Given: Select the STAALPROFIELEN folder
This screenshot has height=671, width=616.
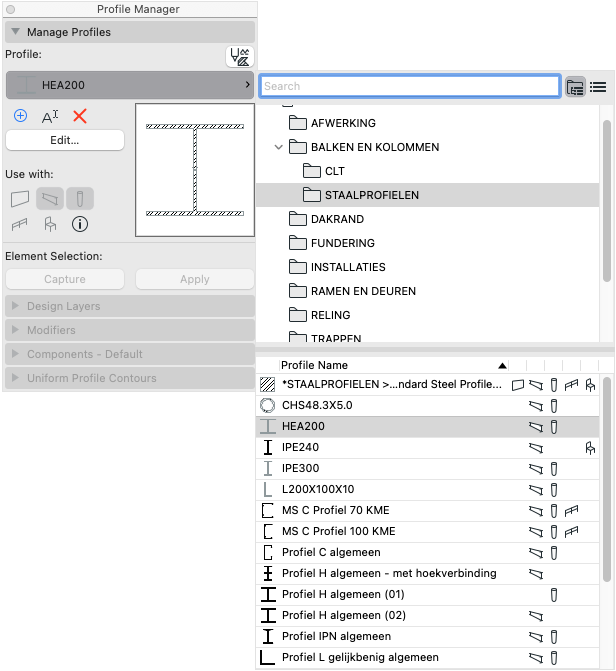Looking at the screenshot, I should pos(427,195).
